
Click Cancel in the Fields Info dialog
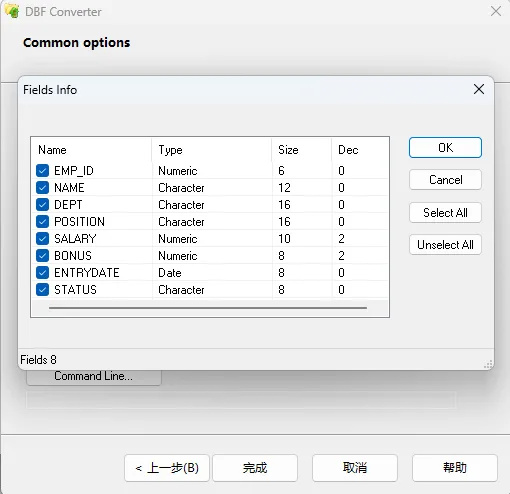[x=445, y=180]
